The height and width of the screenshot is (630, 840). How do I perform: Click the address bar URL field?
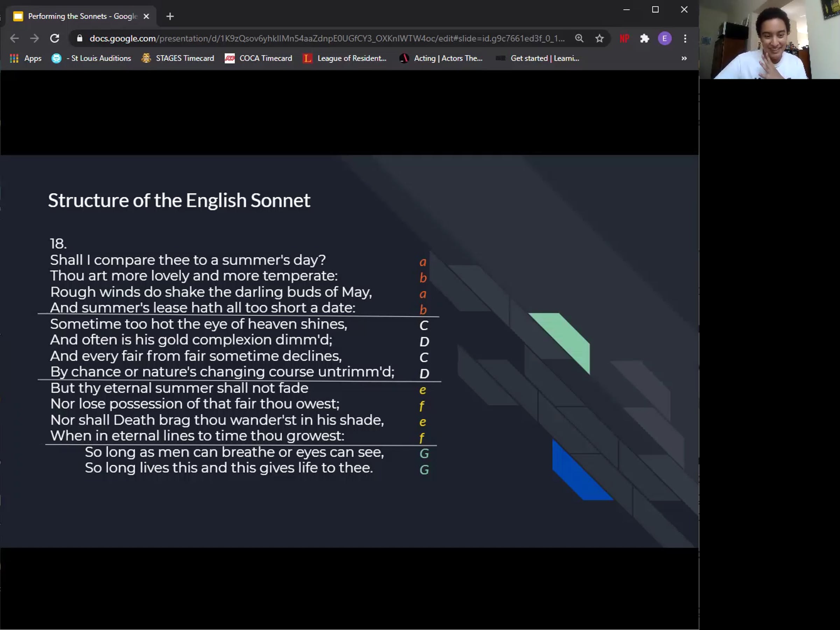tap(327, 38)
